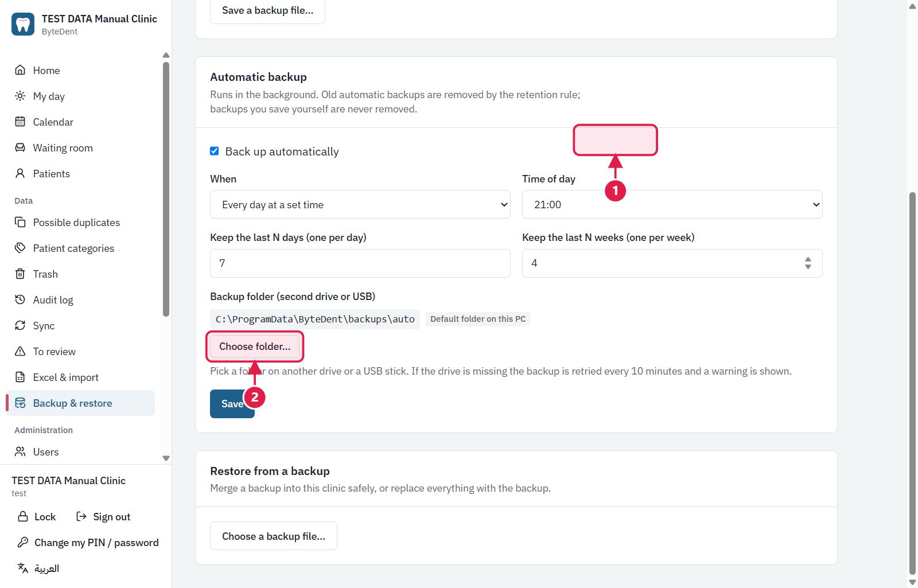Click the Save button
This screenshot has width=918, height=588.
[x=232, y=404]
